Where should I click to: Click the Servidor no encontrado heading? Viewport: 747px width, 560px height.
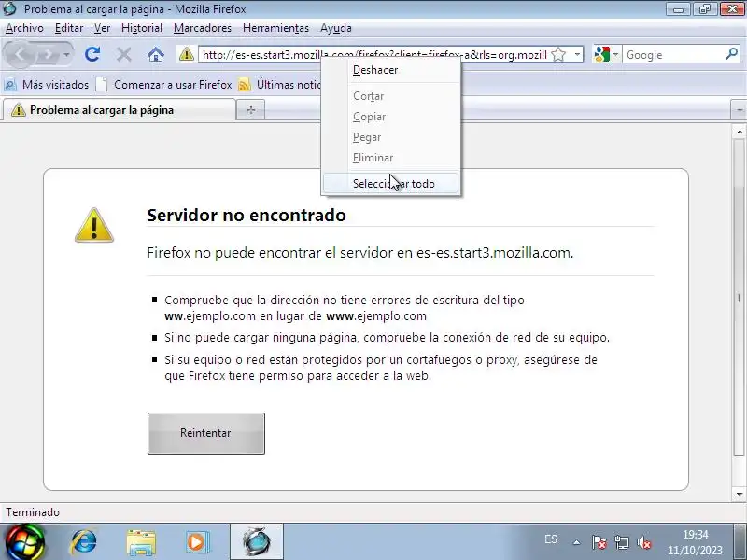pyautogui.click(x=247, y=216)
